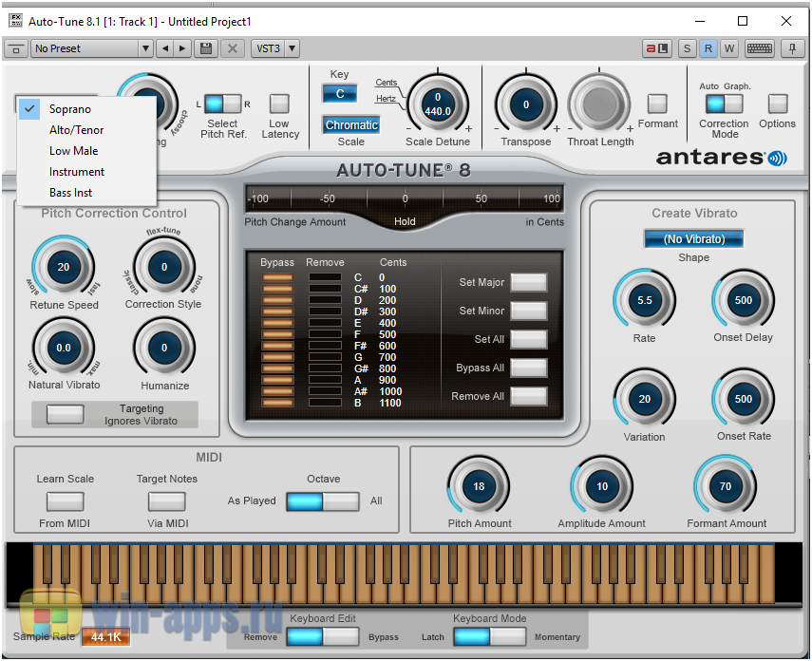Viewport: 812px width, 661px height.
Task: Open the (No Vibrato) shape selector
Action: (x=694, y=238)
